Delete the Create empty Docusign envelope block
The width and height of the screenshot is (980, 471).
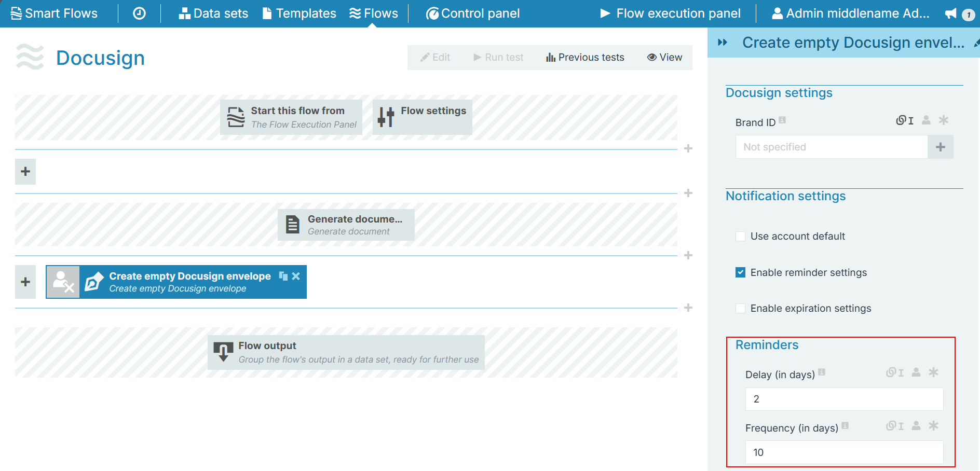tap(296, 276)
